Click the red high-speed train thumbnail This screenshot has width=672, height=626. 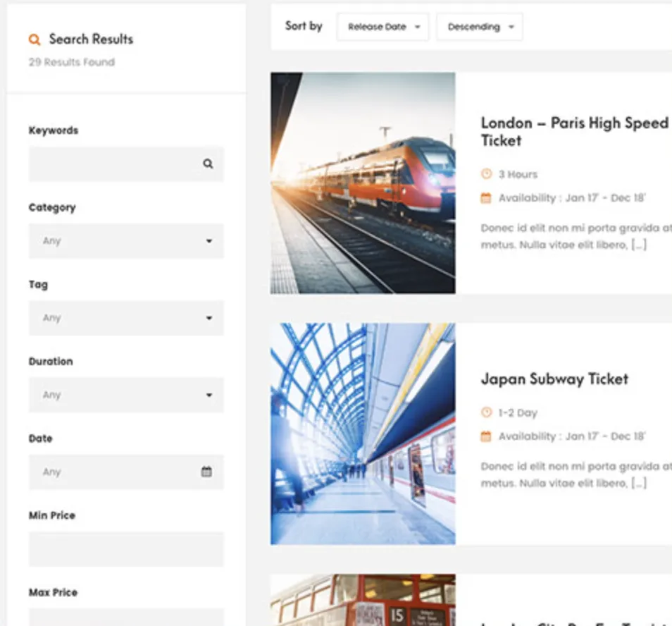(363, 183)
